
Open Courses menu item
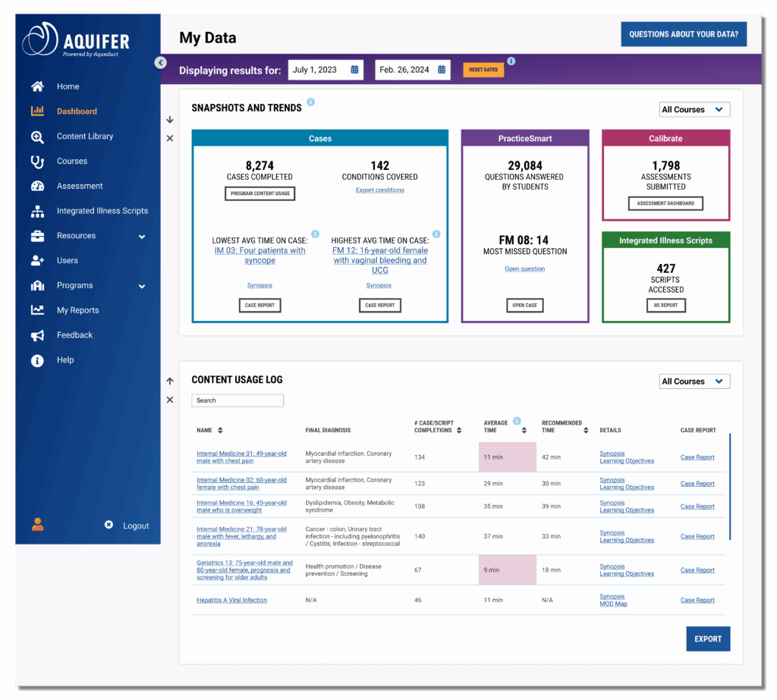[72, 161]
